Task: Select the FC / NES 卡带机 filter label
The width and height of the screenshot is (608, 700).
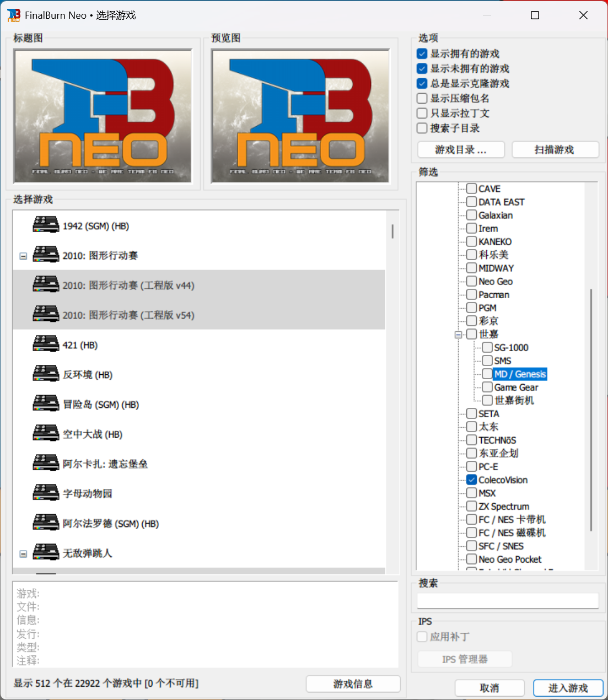Action: pyautogui.click(x=512, y=519)
